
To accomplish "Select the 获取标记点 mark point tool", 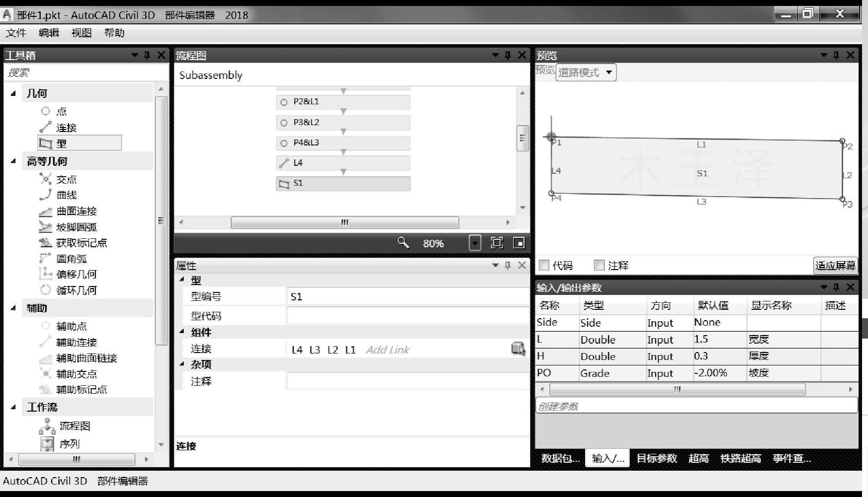I will pyautogui.click(x=73, y=243).
